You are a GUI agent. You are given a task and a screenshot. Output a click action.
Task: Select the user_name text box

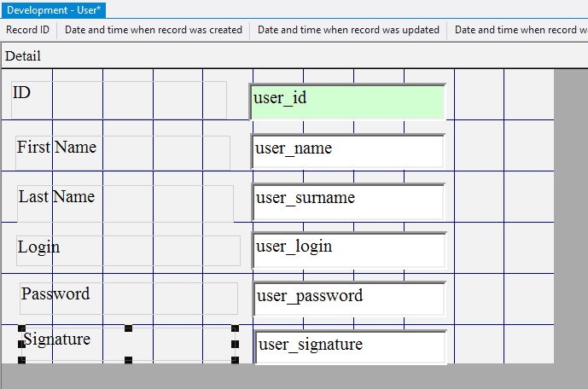coord(347,151)
